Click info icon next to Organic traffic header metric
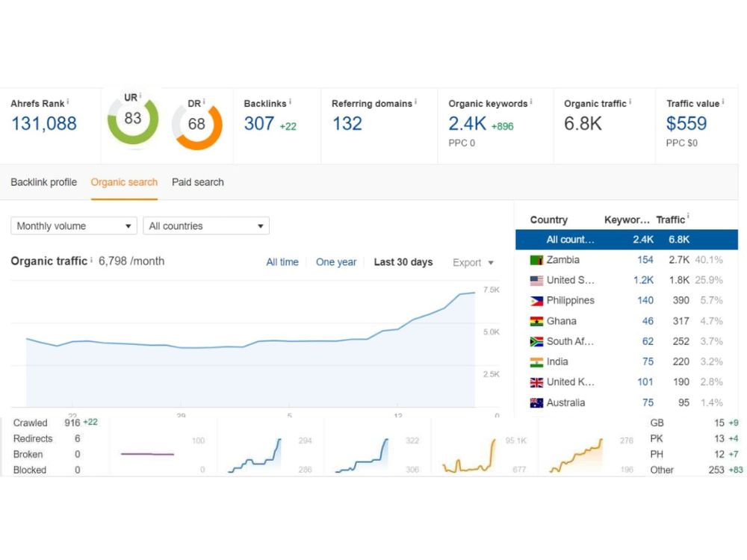The image size is (747, 560). pyautogui.click(x=630, y=102)
